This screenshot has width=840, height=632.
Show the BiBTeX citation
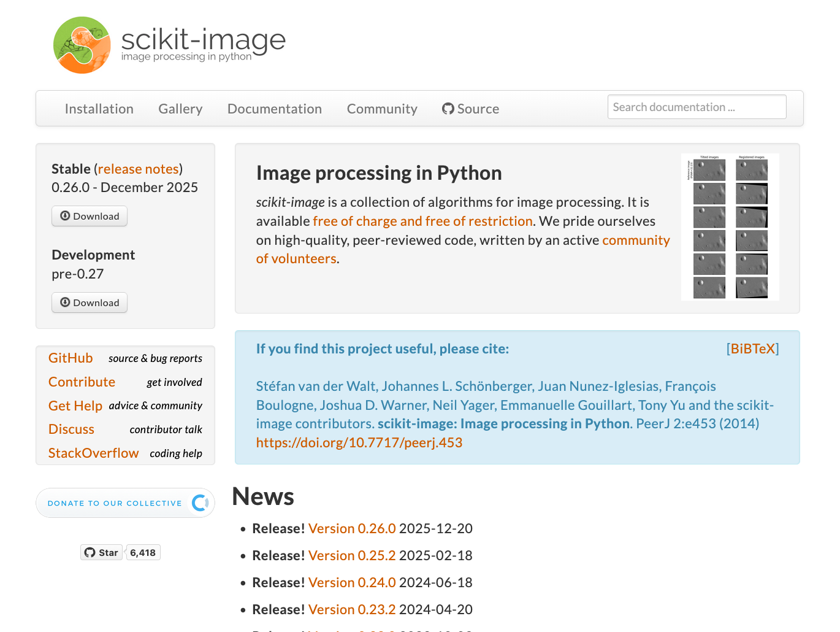[x=753, y=349]
